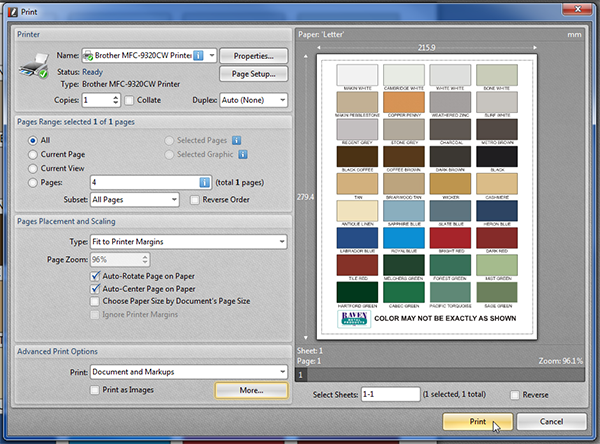
Task: Uncheck Auto-Rotate Page on Paper
Action: 95,276
